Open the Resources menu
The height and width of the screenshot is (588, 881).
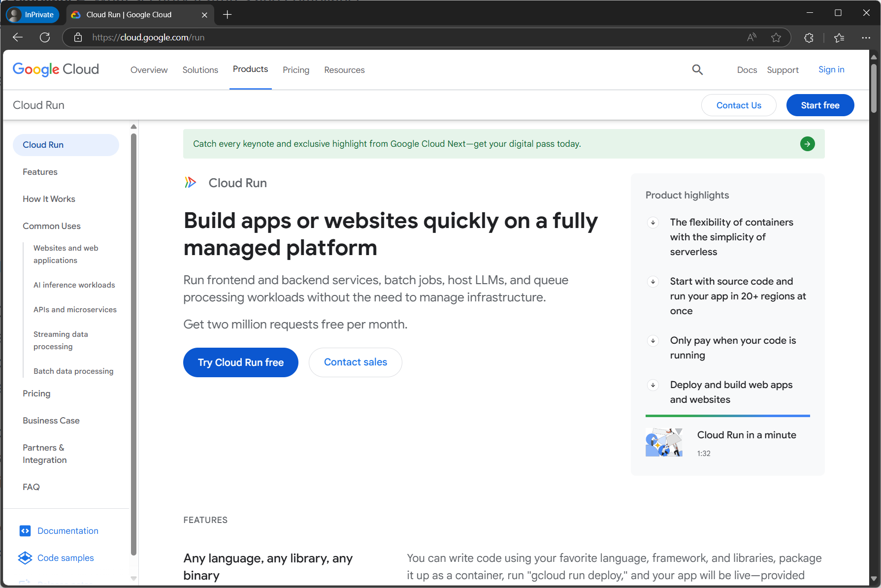pos(344,69)
